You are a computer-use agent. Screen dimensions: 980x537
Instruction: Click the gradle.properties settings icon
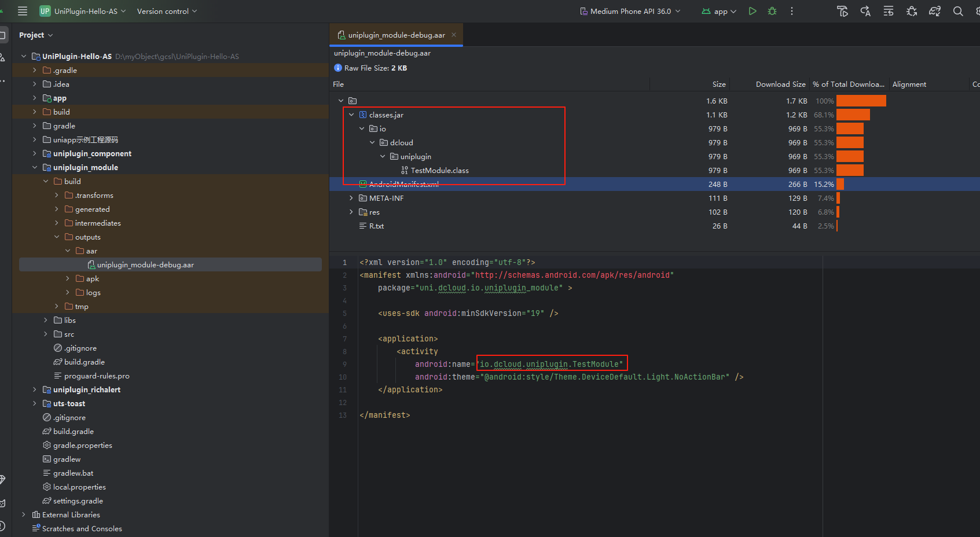[x=47, y=445]
